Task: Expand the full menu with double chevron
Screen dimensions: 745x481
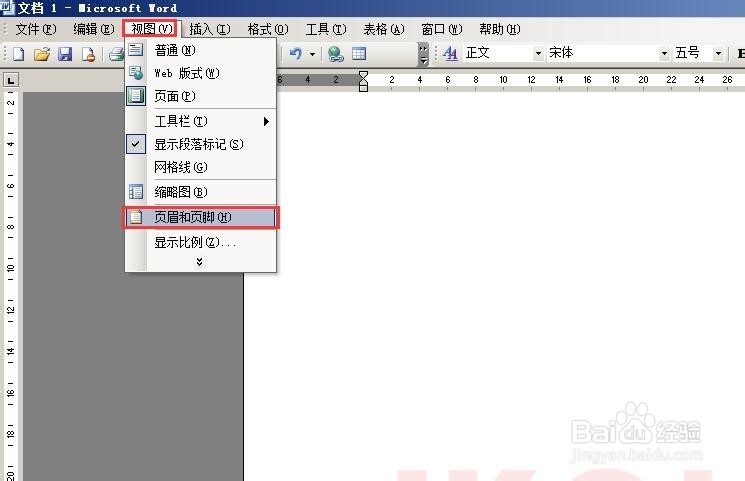Action: (x=200, y=262)
